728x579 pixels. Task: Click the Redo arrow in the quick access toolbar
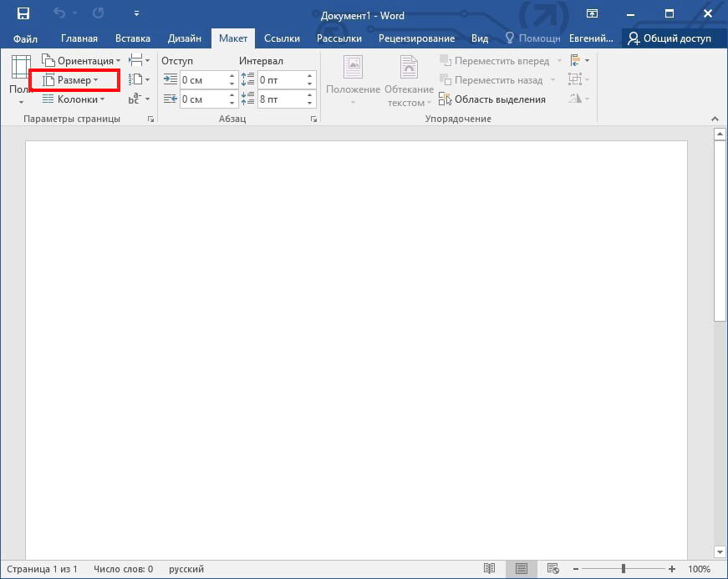(x=98, y=13)
